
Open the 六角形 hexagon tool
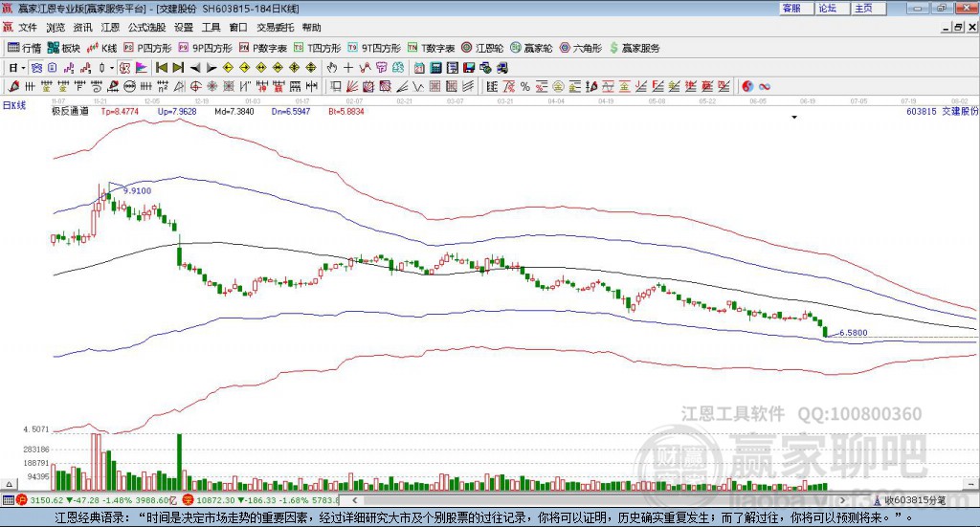(581, 48)
